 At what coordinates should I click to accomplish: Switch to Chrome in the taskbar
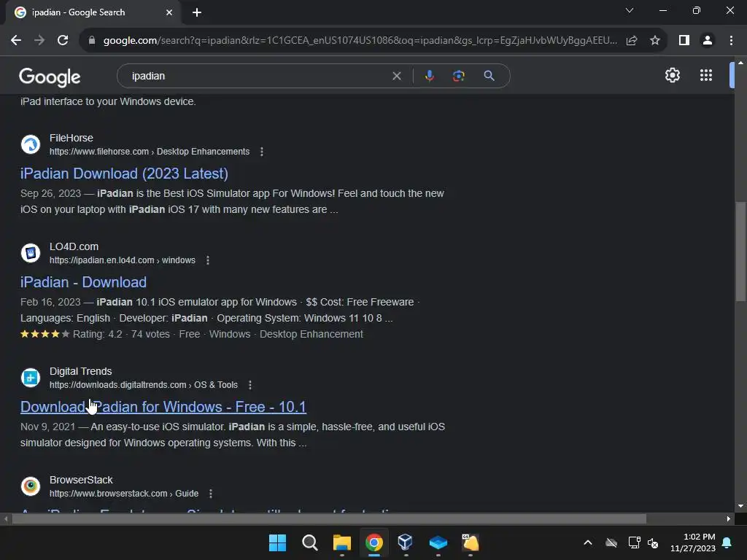pyautogui.click(x=374, y=542)
